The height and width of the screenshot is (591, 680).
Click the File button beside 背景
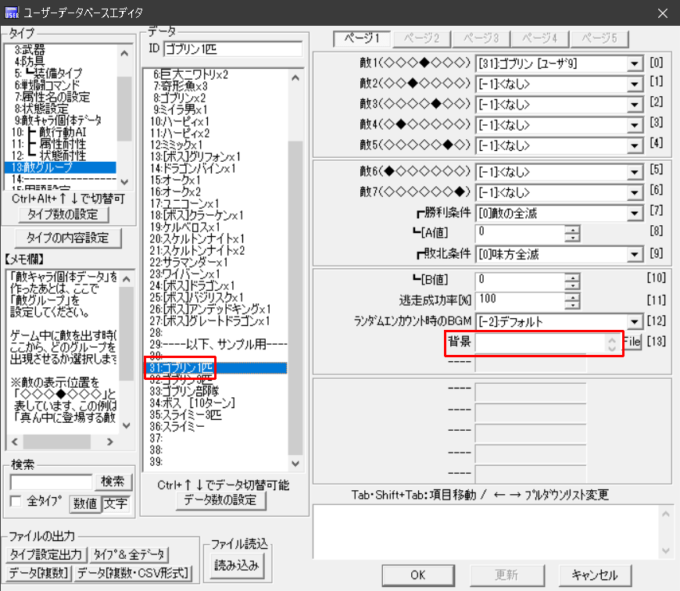coord(631,343)
